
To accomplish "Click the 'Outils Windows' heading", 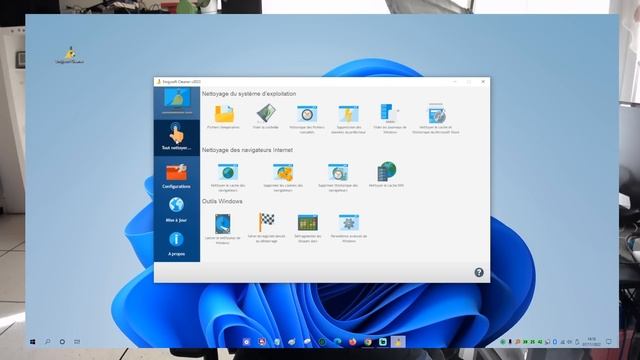I will tap(222, 201).
